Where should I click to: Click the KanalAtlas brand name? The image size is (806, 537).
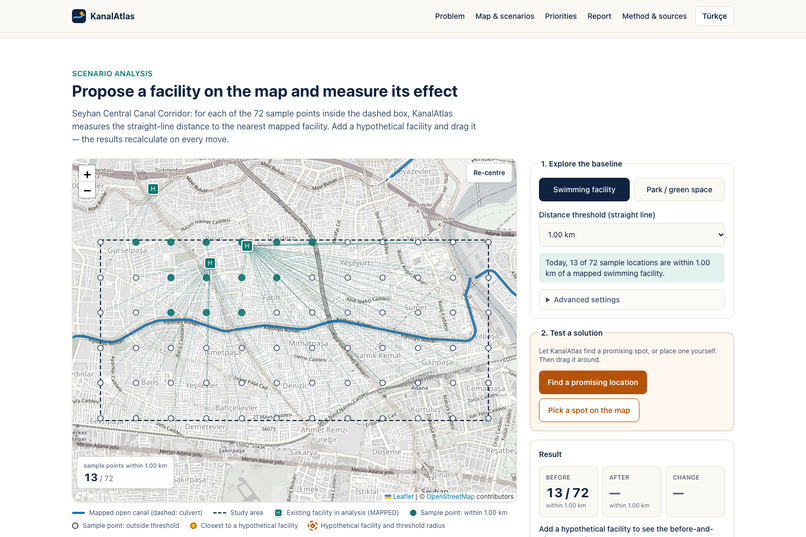click(112, 16)
